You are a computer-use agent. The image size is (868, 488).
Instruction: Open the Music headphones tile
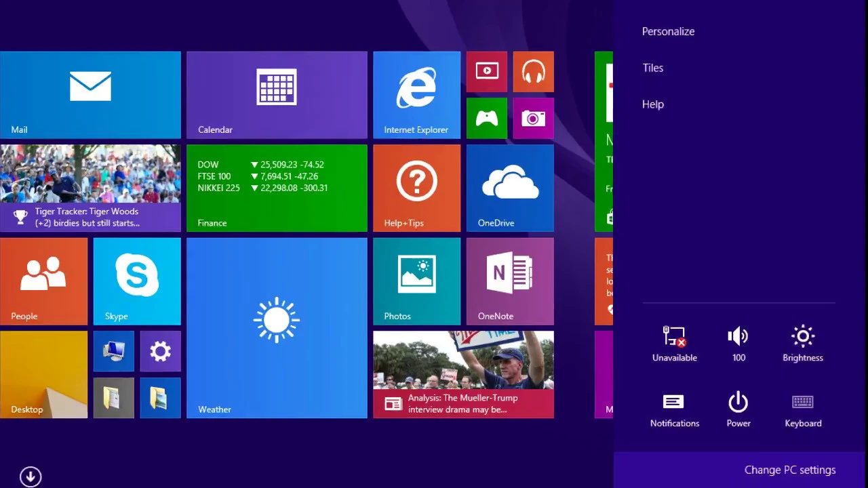coord(534,72)
